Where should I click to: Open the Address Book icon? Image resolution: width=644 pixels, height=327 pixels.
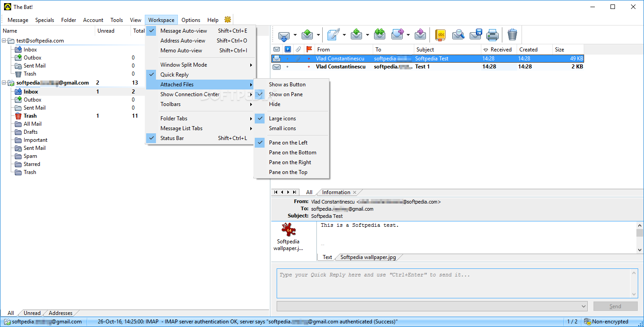click(x=441, y=34)
